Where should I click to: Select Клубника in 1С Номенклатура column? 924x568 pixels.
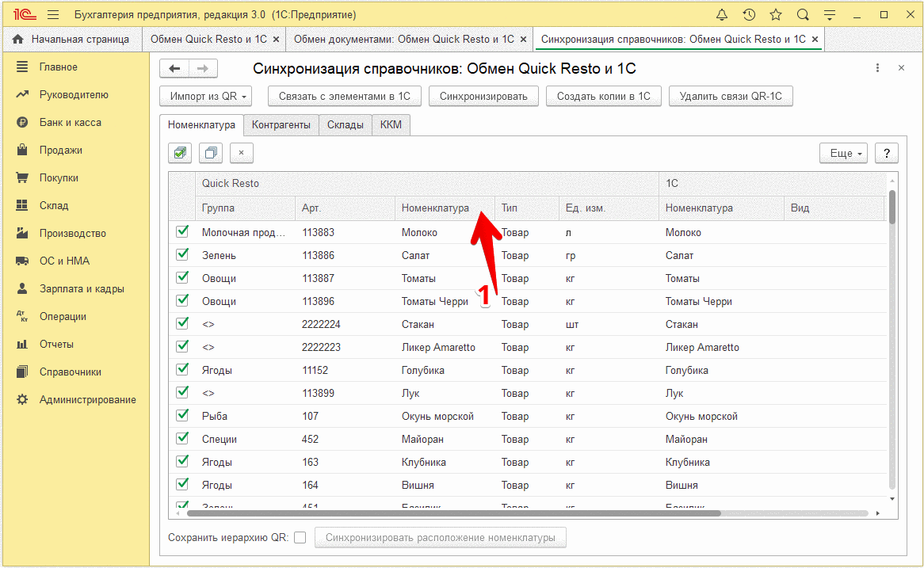(x=721, y=462)
